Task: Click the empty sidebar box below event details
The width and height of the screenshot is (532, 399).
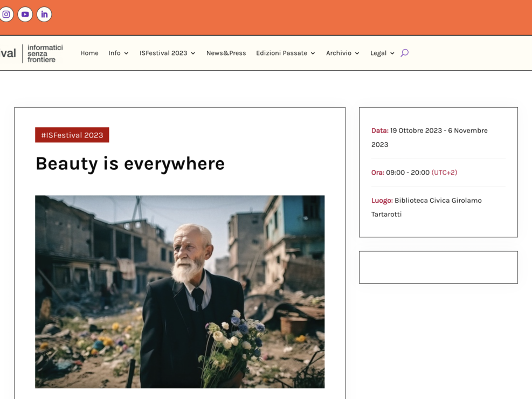Action: (438, 267)
